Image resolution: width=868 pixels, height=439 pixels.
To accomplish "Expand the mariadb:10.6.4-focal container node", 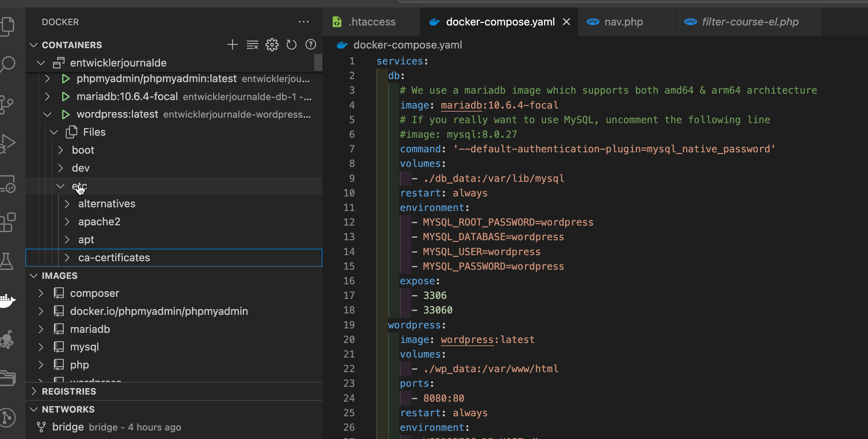I will pyautogui.click(x=47, y=97).
